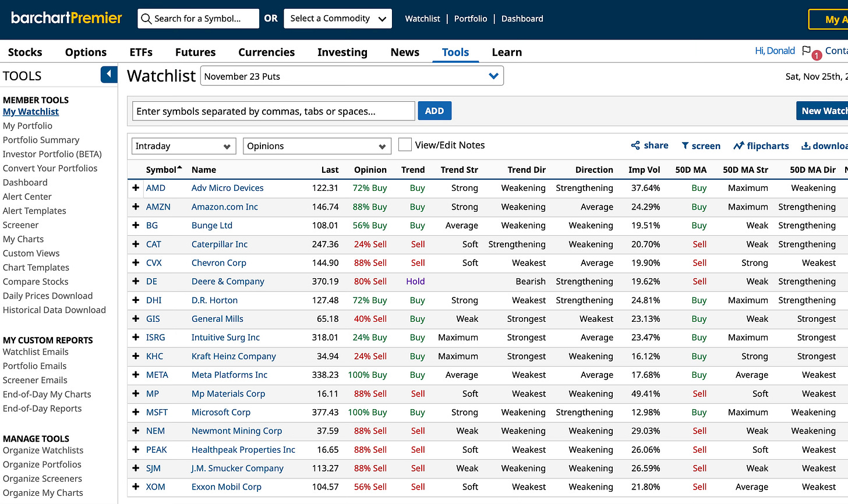
Task: Open Alert Center in sidebar
Action: pos(27,197)
